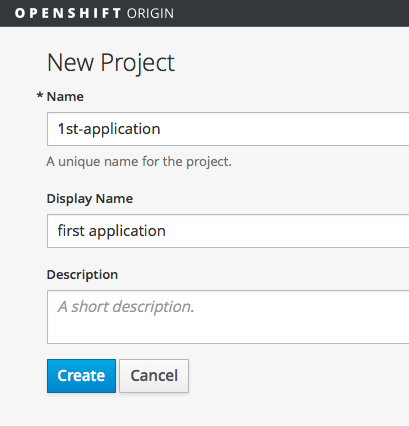Image resolution: width=409 pixels, height=426 pixels.
Task: Click helper text 'A unique name for the project.'
Action: pos(139,162)
